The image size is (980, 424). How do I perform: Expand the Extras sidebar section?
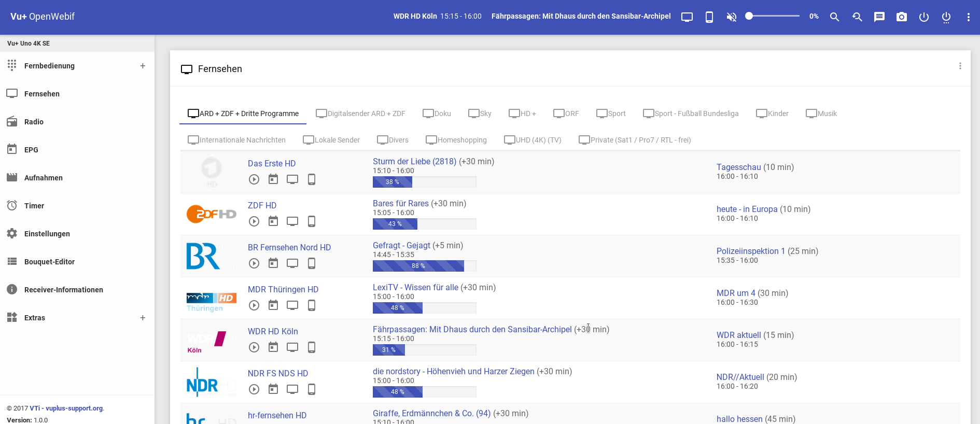tap(143, 318)
